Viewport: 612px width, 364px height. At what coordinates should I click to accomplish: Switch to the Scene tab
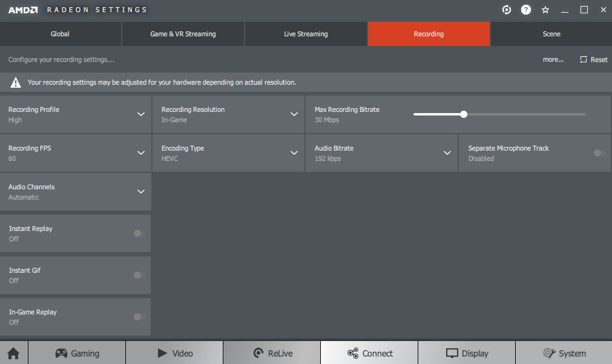coord(551,34)
